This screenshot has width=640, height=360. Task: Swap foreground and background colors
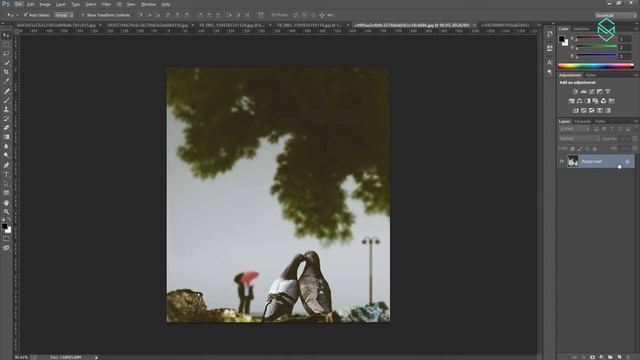(9, 220)
